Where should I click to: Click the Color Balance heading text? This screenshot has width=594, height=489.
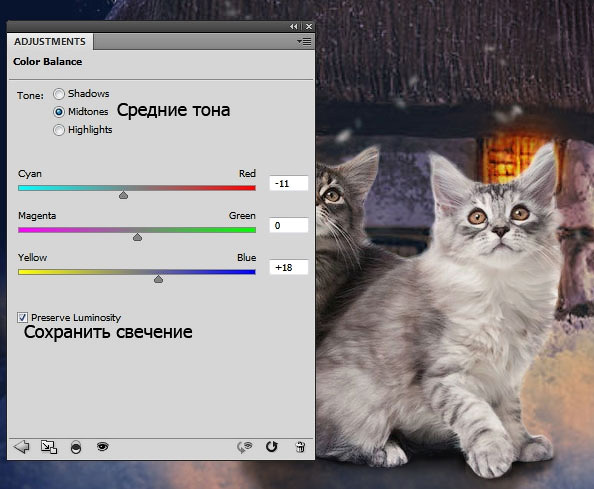click(x=47, y=61)
